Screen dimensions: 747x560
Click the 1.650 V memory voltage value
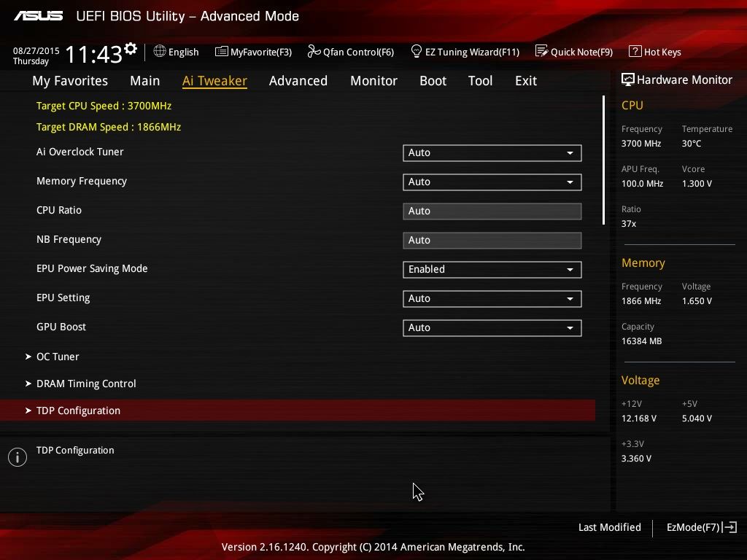point(697,301)
